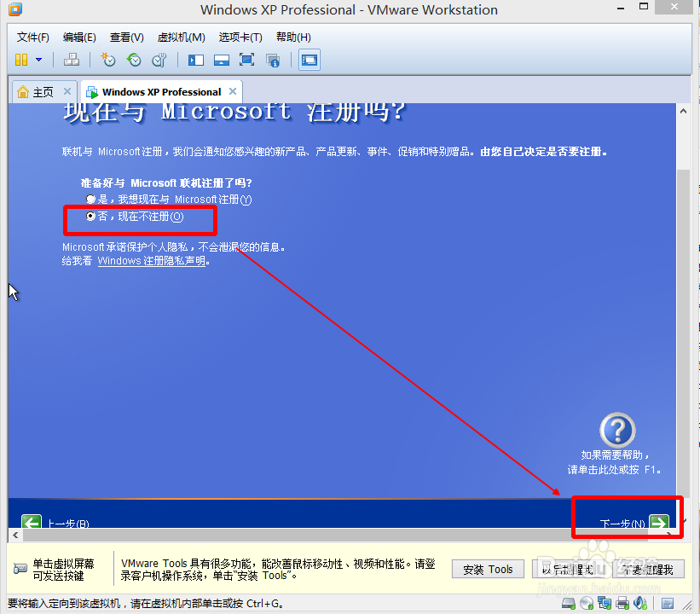Open the 查看(V) menu
Screen dimensions: 700x614
pyautogui.click(x=127, y=37)
